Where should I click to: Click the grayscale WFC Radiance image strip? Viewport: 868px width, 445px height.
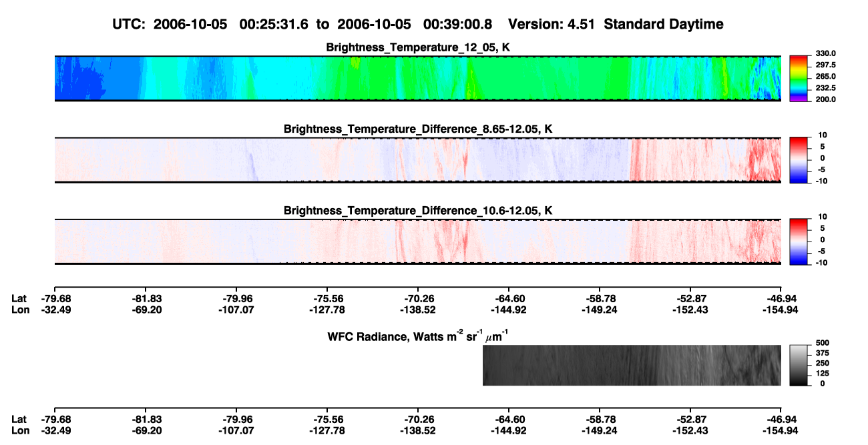(632, 365)
